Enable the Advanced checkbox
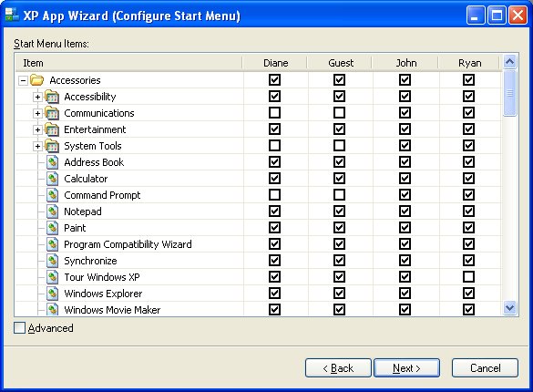This screenshot has height=392, width=533. 19,328
